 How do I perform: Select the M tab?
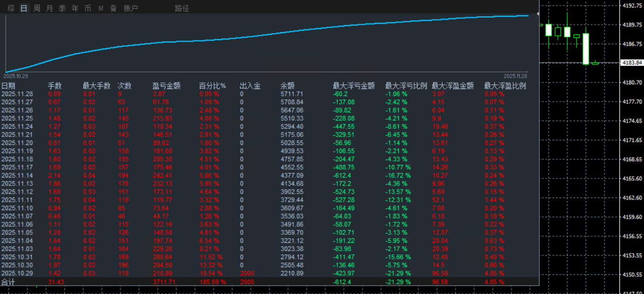(101, 8)
